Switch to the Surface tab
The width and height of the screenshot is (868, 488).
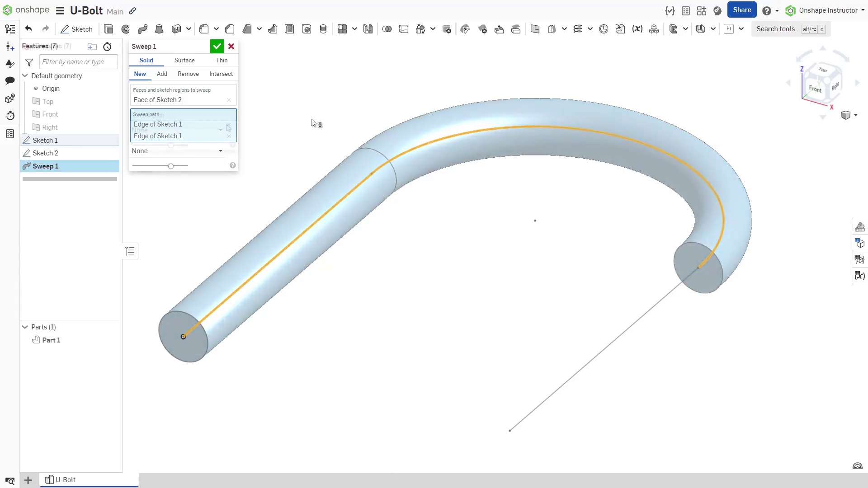coord(184,60)
